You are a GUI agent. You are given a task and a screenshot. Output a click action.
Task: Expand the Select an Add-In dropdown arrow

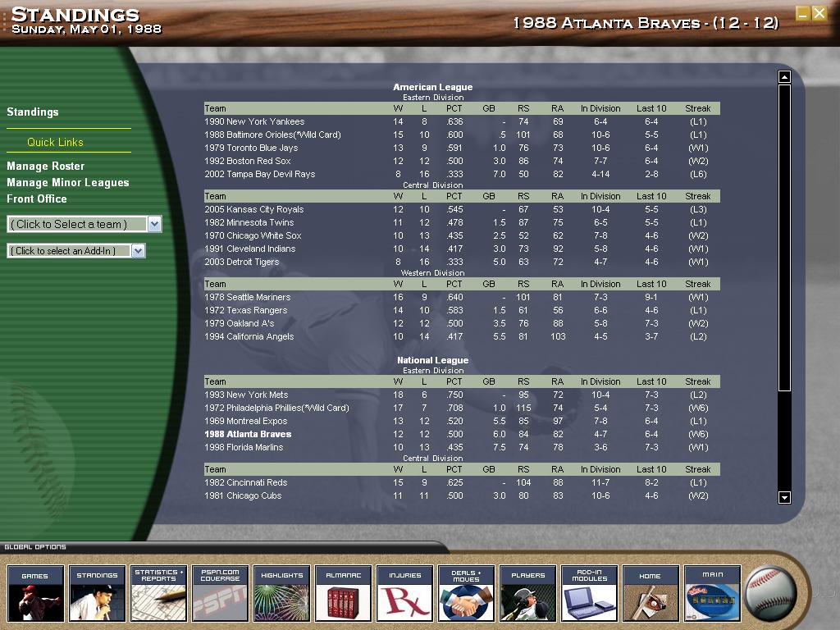(138, 251)
